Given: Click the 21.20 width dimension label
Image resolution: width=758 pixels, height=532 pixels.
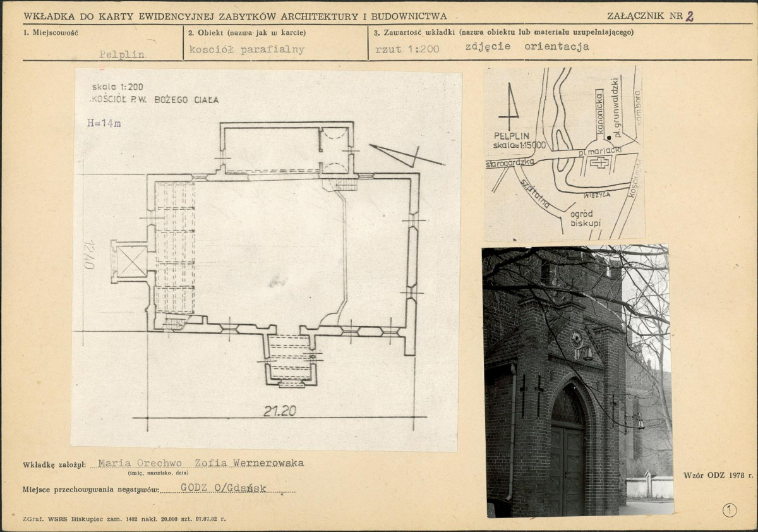Looking at the screenshot, I should 280,411.
